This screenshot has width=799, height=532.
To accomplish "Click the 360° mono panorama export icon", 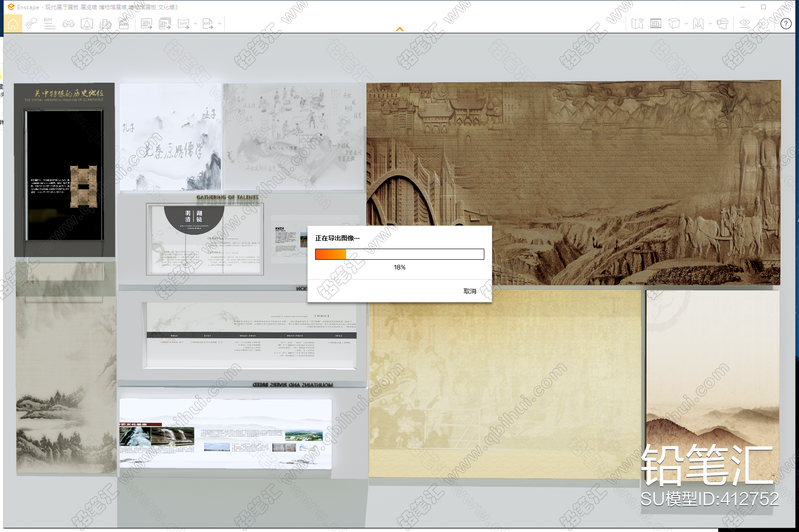I will point(183,24).
